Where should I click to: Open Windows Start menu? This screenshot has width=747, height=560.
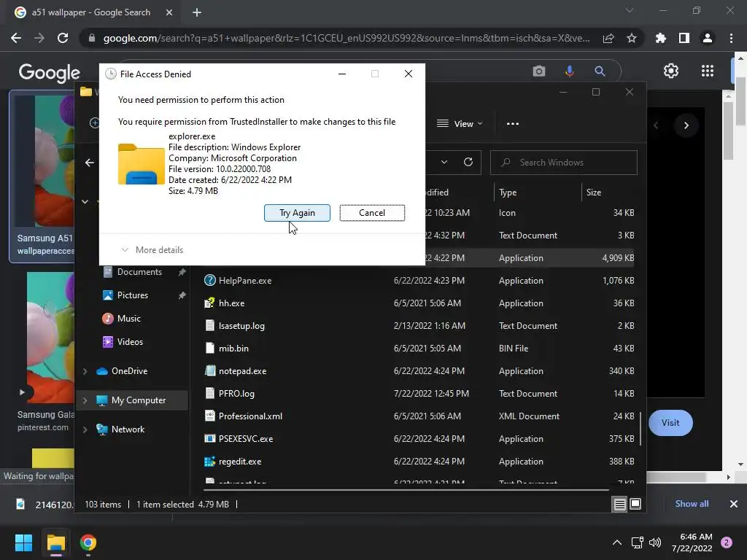23,542
